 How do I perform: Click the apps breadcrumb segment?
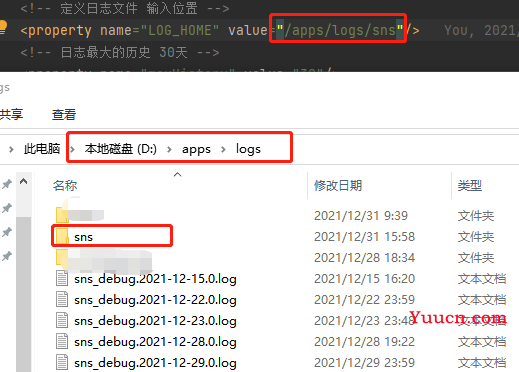[x=196, y=149]
